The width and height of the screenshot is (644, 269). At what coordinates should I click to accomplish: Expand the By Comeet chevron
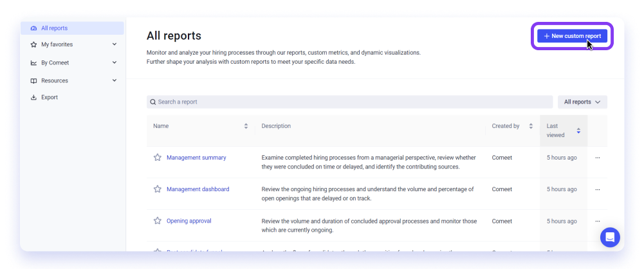pos(115,63)
